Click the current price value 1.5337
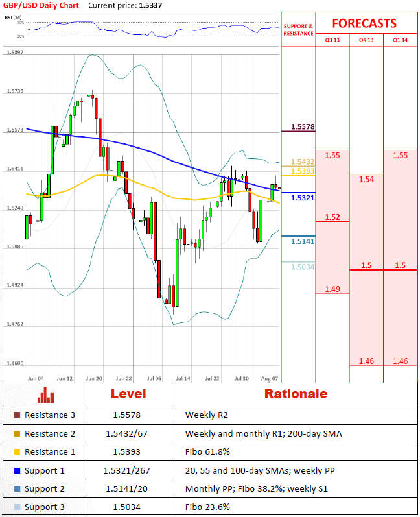 click(x=150, y=6)
